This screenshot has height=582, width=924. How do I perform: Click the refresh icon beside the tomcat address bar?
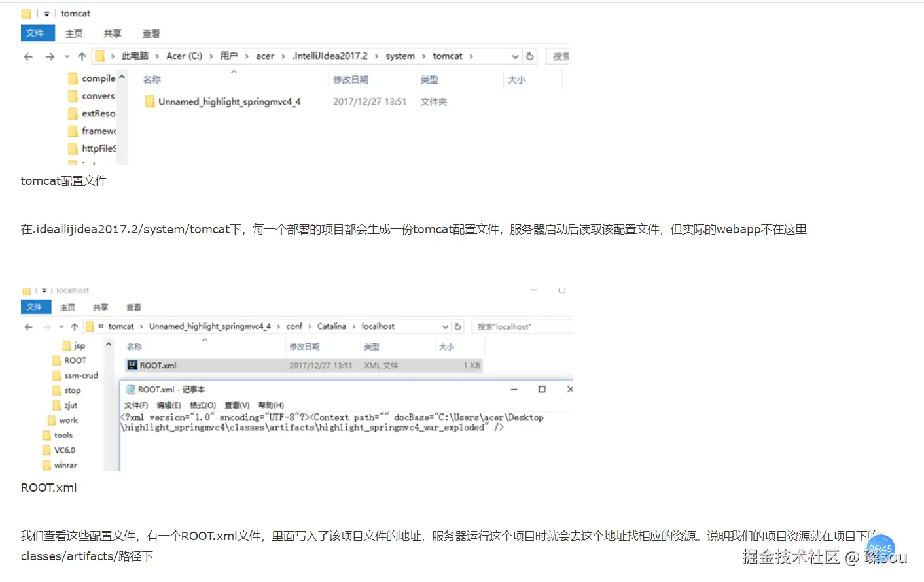coord(530,56)
